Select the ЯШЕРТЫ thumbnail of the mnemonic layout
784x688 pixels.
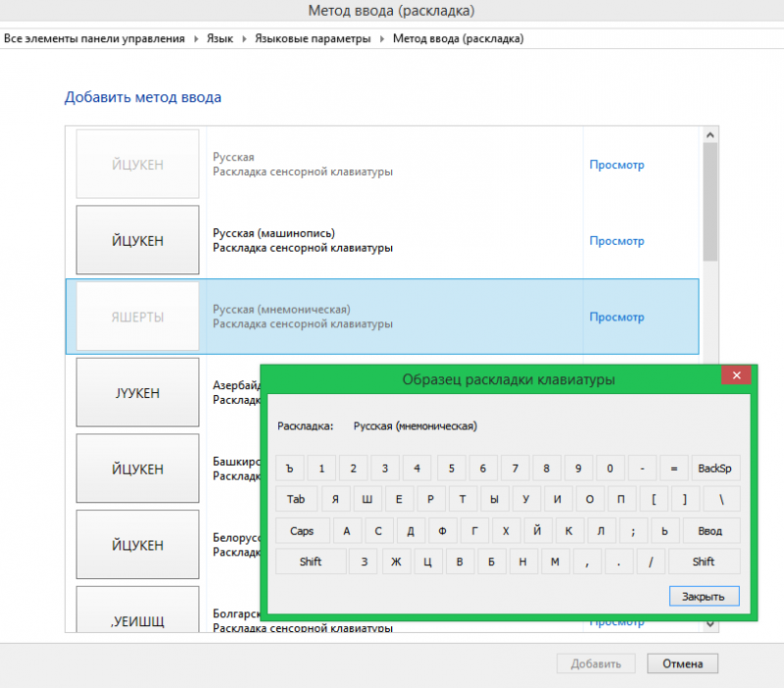[x=137, y=317]
